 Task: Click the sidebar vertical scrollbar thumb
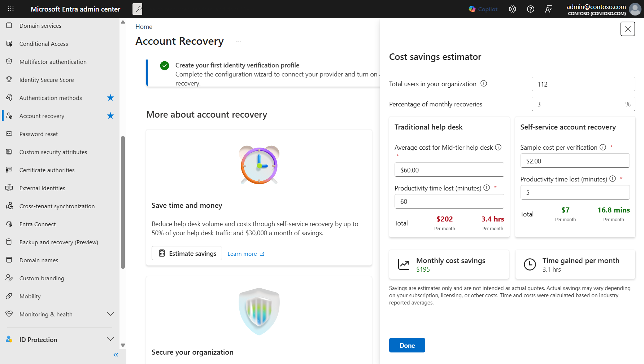[x=123, y=202]
